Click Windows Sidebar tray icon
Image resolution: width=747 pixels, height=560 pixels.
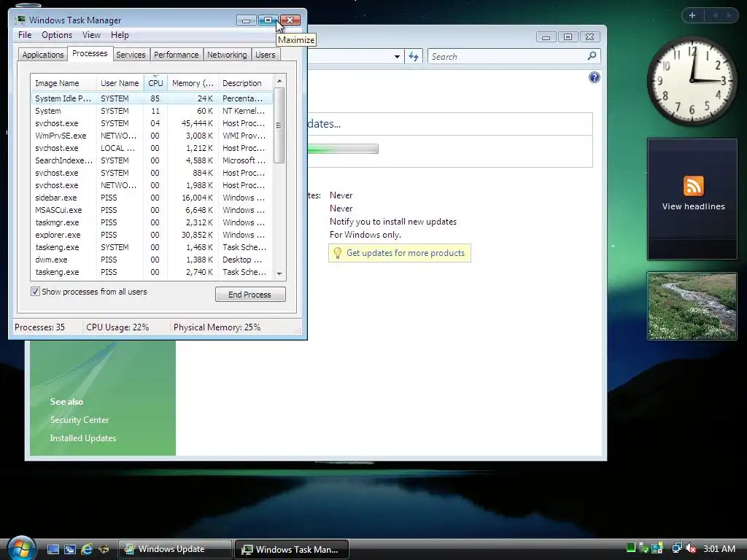pos(657,548)
